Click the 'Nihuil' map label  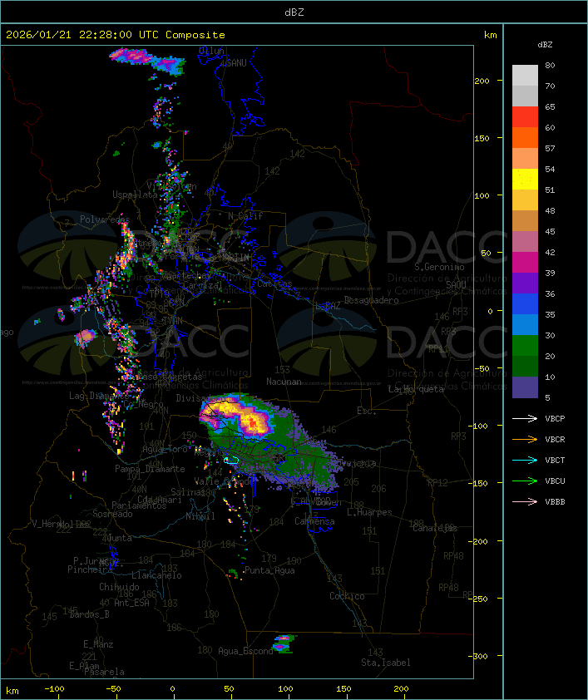tap(200, 516)
